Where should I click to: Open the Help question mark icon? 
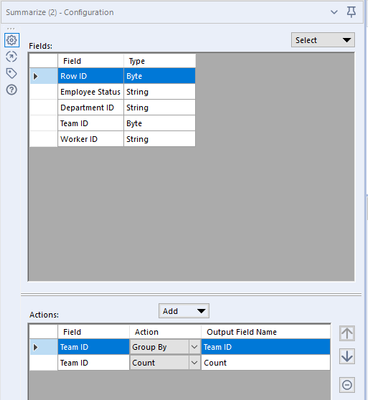point(12,90)
